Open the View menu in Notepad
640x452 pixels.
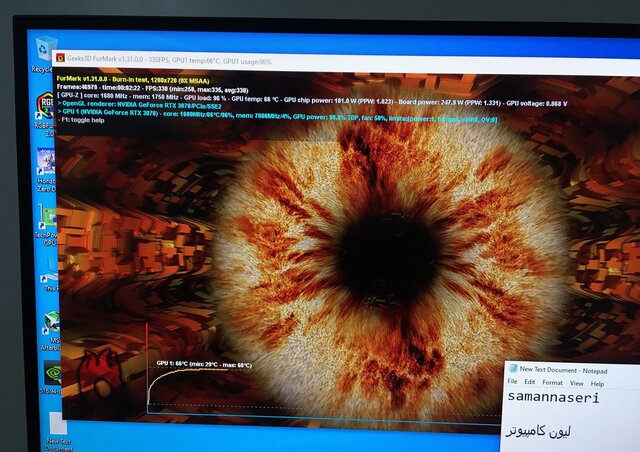click(x=576, y=383)
